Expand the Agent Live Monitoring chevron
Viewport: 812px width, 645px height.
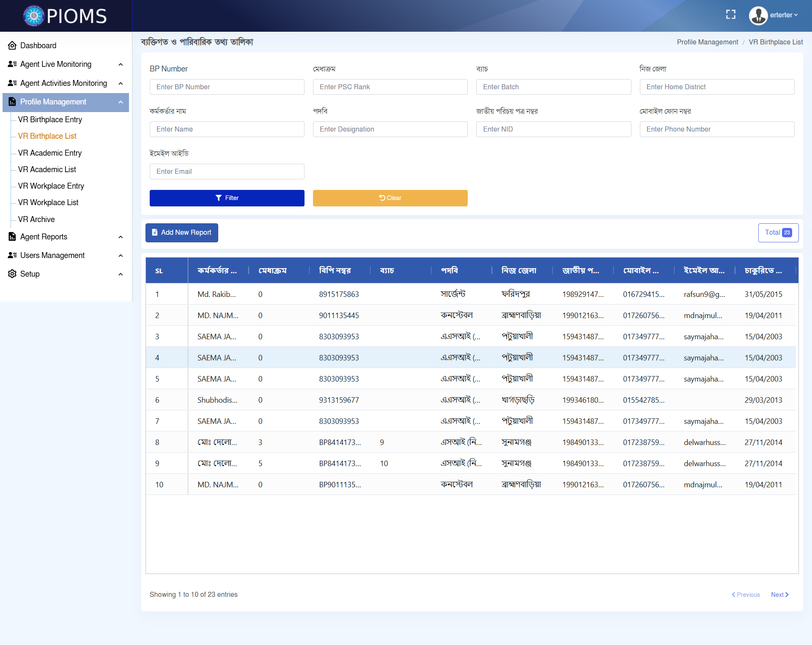point(121,64)
